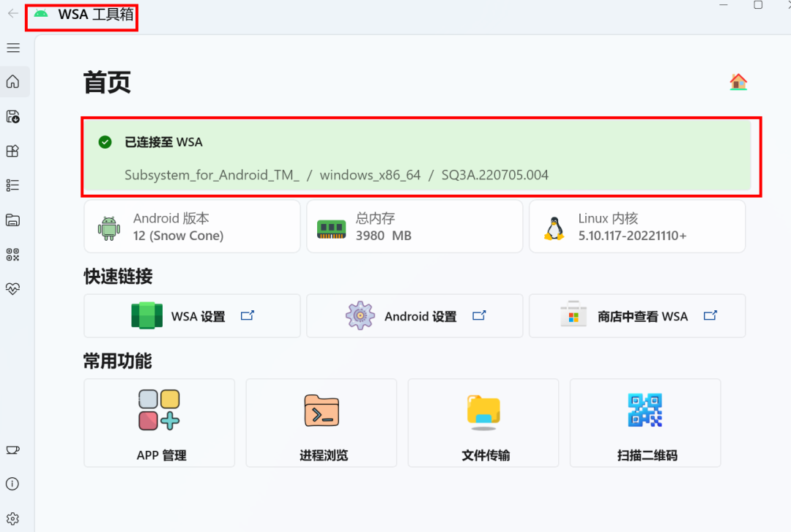Viewport: 791px width, 532px height.
Task: Click the 3980 MB memory value
Action: point(383,236)
